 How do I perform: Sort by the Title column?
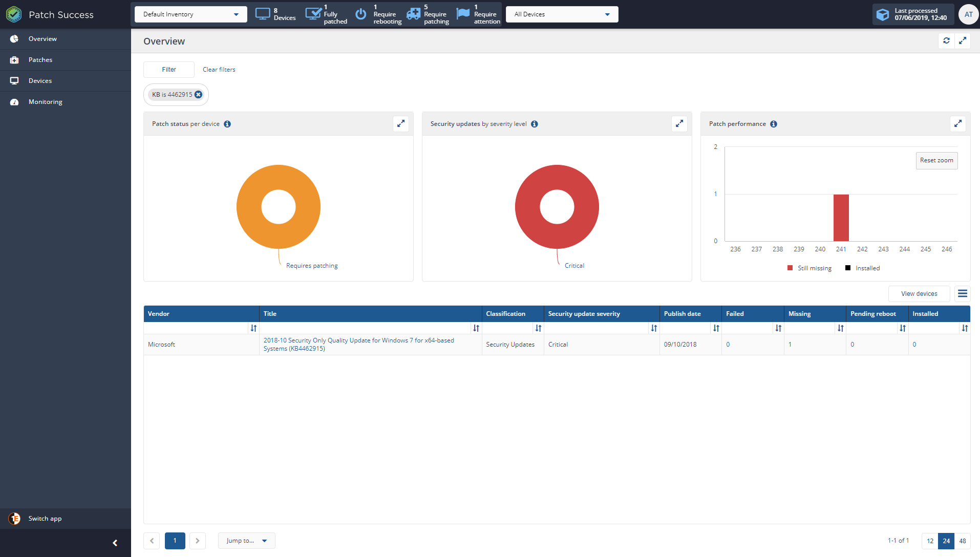(x=476, y=328)
